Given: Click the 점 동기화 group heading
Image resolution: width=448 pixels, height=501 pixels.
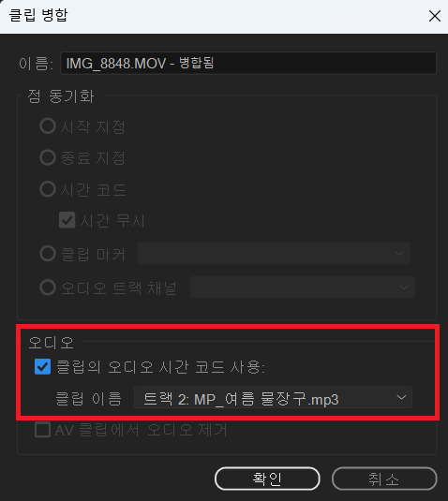Looking at the screenshot, I should (x=61, y=96).
